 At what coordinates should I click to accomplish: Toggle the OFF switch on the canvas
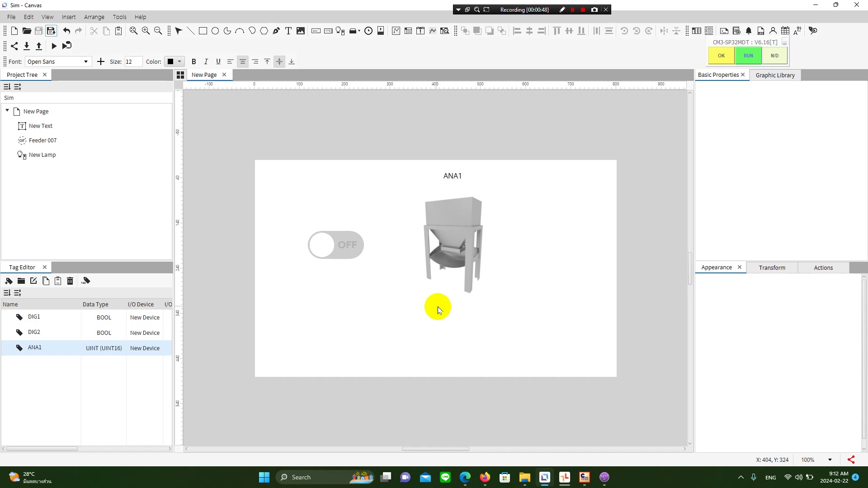tap(336, 245)
